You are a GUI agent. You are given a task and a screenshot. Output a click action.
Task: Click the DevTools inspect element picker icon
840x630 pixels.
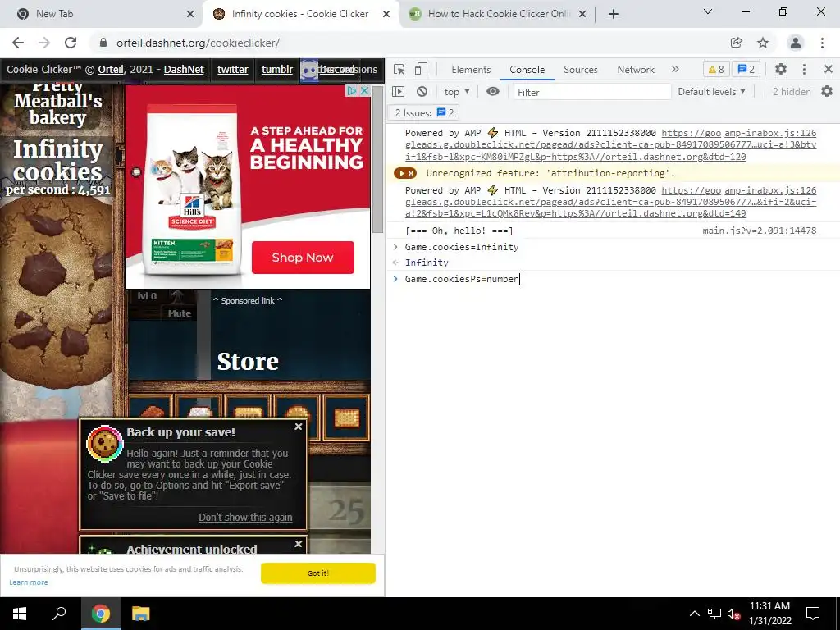point(399,69)
